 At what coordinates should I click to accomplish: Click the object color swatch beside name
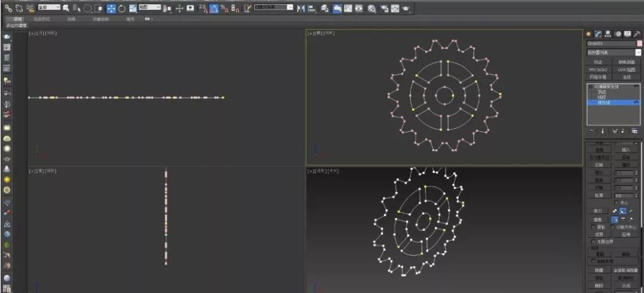(x=638, y=44)
